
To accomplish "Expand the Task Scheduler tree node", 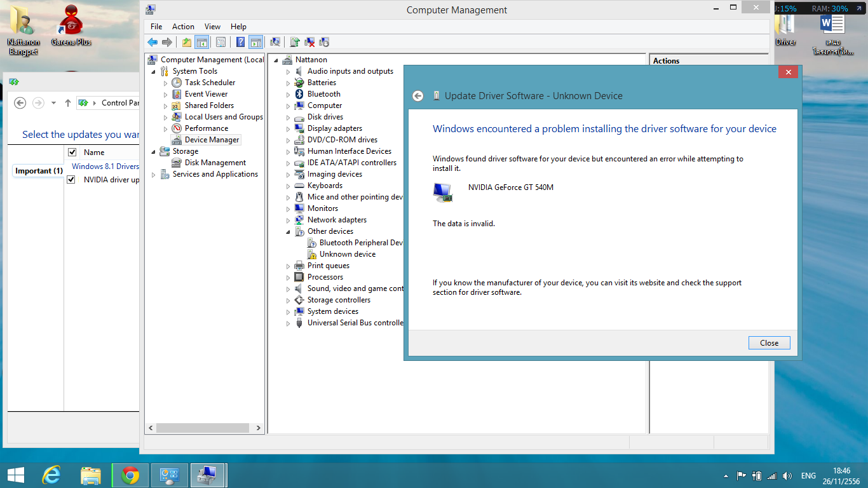I will [165, 83].
